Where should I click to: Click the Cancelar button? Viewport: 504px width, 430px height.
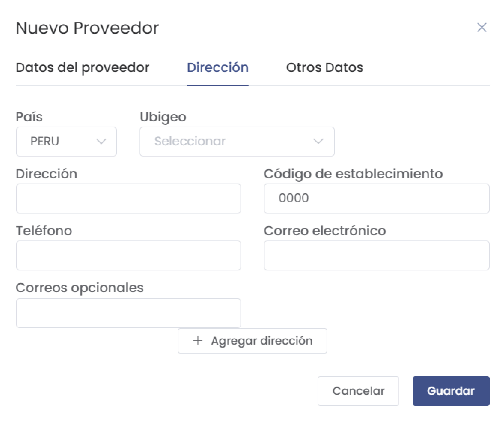(x=359, y=391)
